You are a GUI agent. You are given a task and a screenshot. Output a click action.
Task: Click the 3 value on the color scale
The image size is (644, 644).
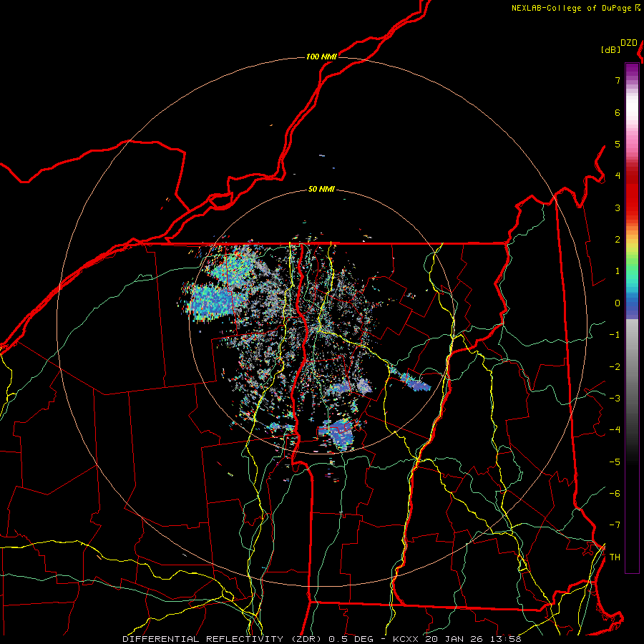[618, 208]
